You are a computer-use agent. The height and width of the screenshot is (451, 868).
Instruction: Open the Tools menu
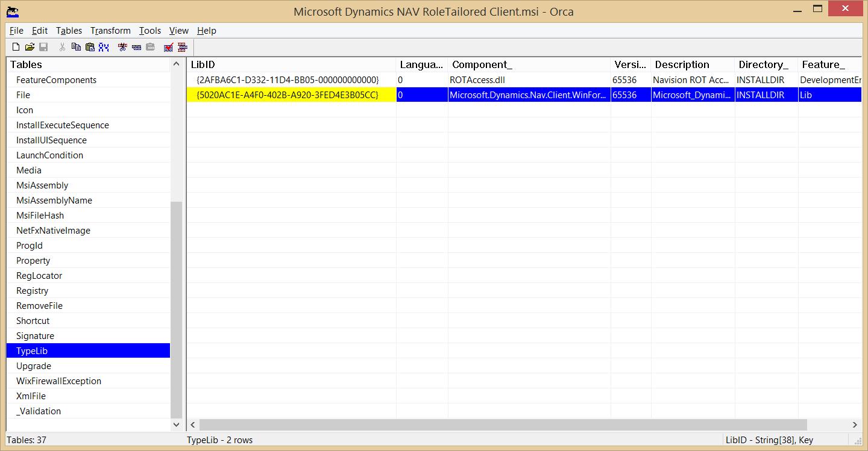(x=149, y=31)
